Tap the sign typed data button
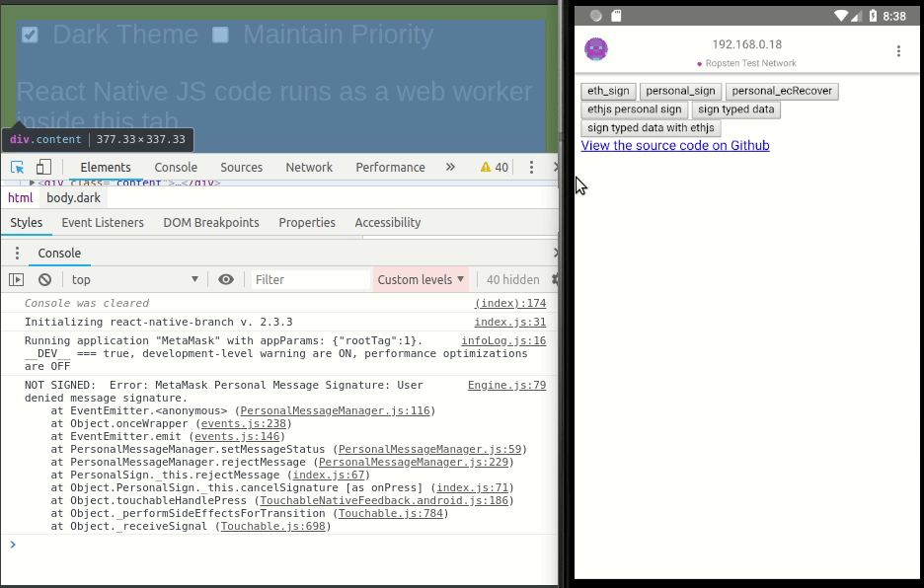This screenshot has height=588, width=924. [x=736, y=110]
